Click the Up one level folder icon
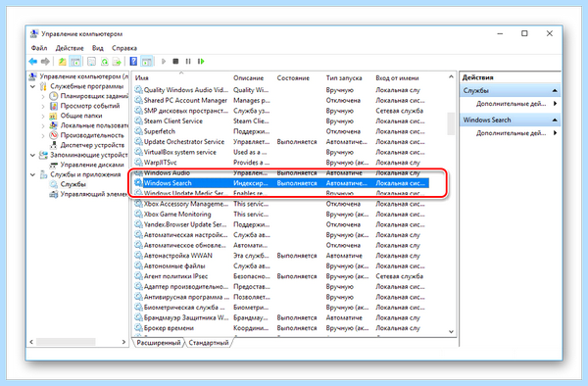The height and width of the screenshot is (386, 588). (x=63, y=62)
